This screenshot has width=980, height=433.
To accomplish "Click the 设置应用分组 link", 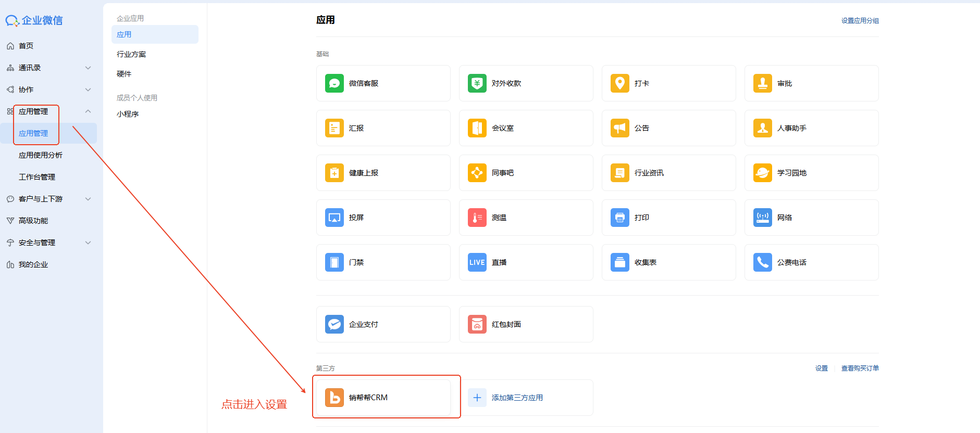I will 860,21.
